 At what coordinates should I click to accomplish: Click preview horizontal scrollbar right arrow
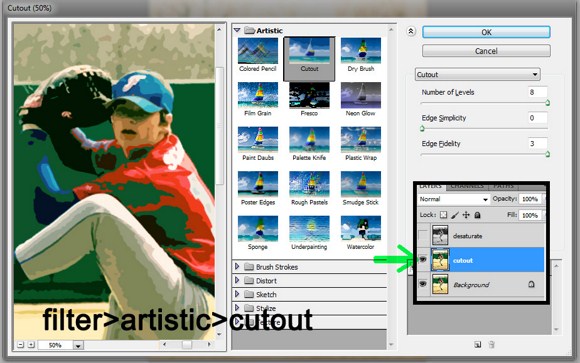[209, 344]
